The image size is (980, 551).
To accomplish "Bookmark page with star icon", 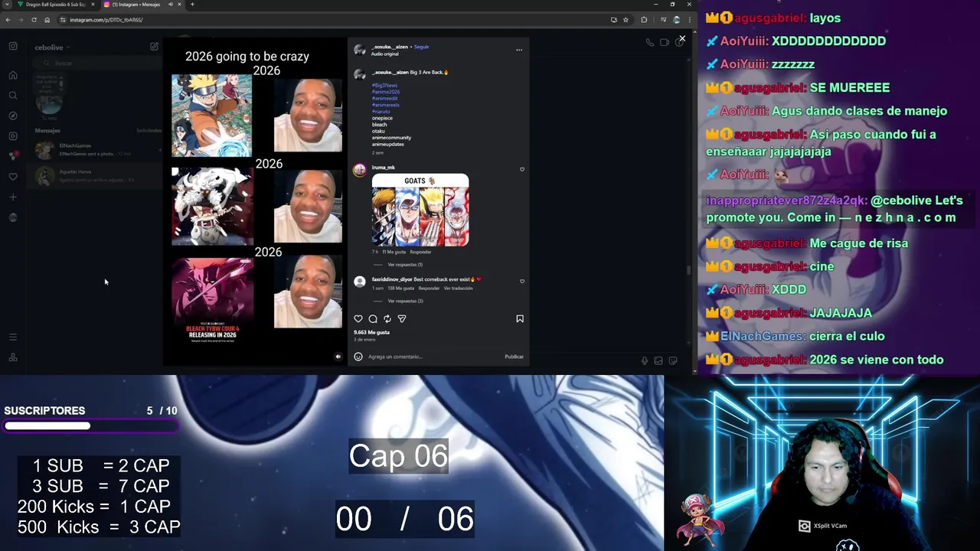I will click(626, 20).
